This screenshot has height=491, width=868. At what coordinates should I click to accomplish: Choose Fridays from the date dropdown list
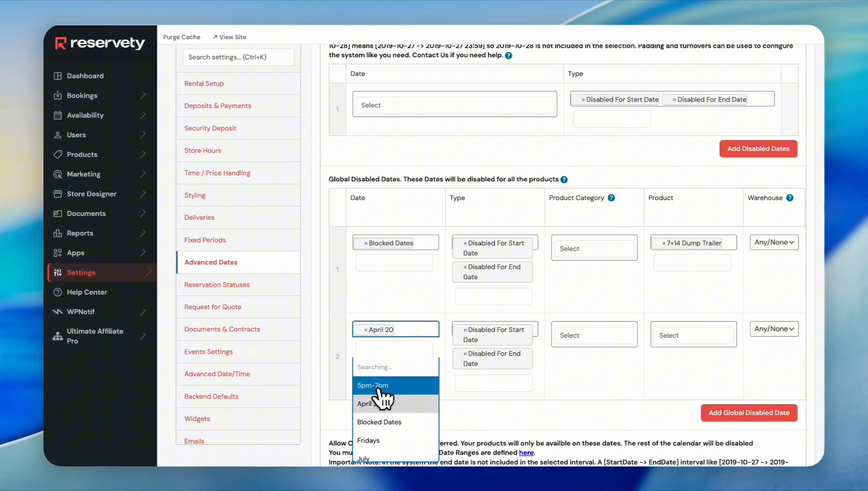(x=368, y=441)
